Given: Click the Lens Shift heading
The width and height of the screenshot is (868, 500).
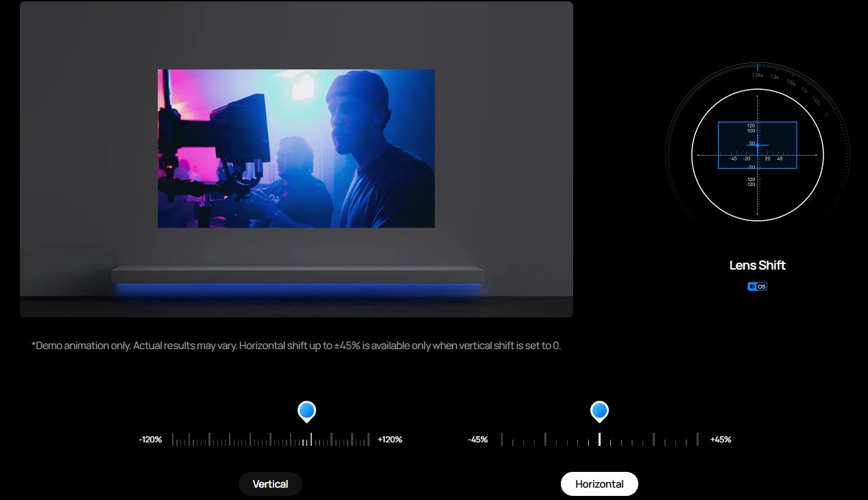Looking at the screenshot, I should pyautogui.click(x=757, y=265).
